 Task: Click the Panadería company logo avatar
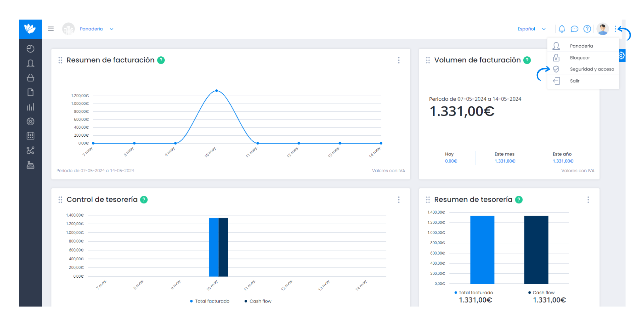(68, 29)
